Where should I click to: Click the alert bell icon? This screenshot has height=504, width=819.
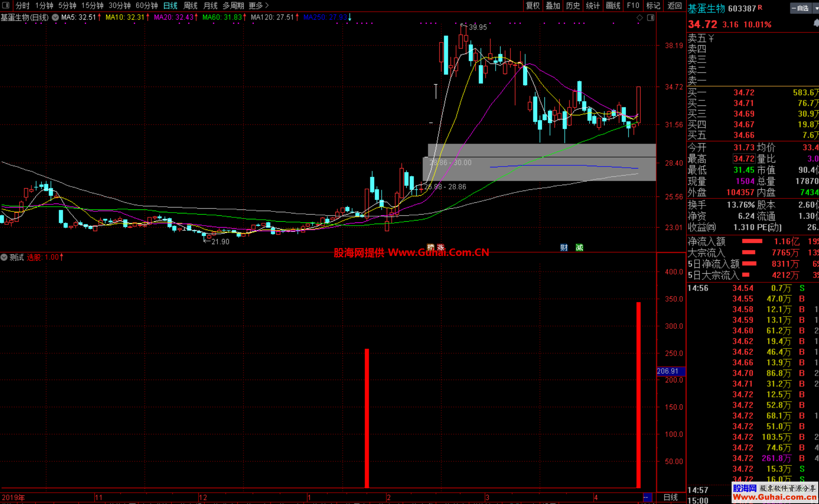pyautogui.click(x=816, y=24)
